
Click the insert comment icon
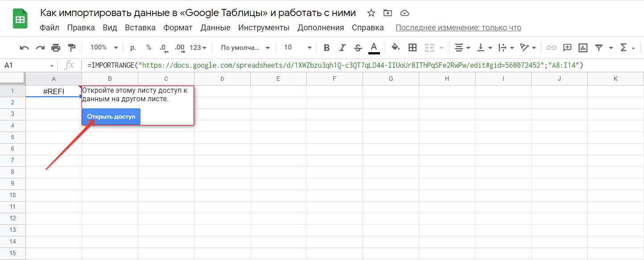[567, 48]
